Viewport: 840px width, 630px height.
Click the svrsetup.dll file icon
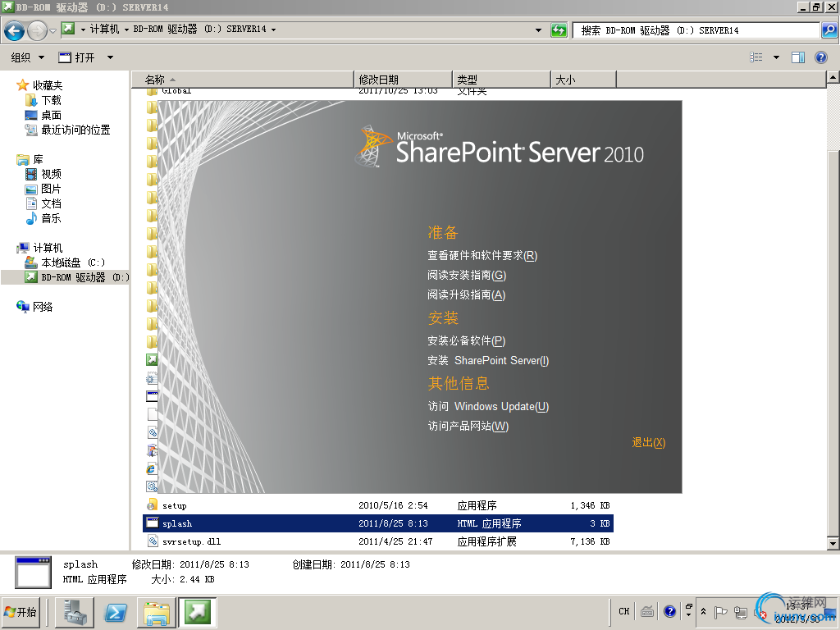(152, 541)
